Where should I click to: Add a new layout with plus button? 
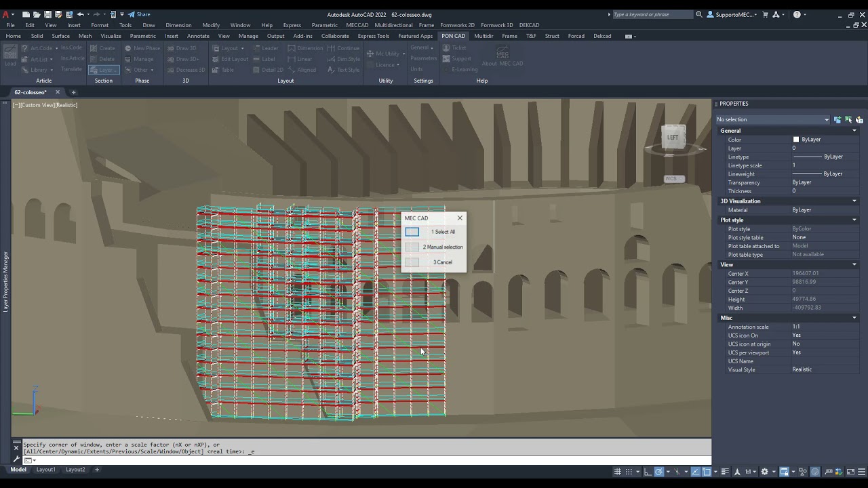pyautogui.click(x=97, y=470)
